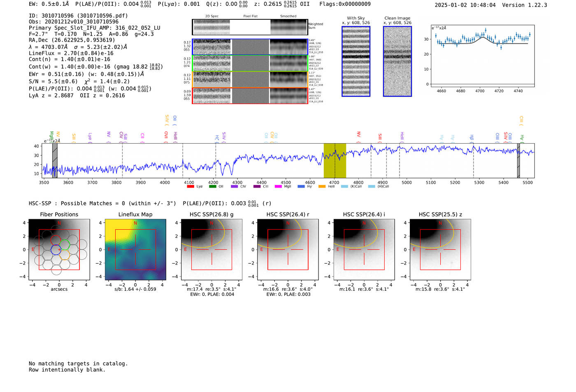Click the m:17.4 re:3.5" s:4.1" caption

[212, 289]
